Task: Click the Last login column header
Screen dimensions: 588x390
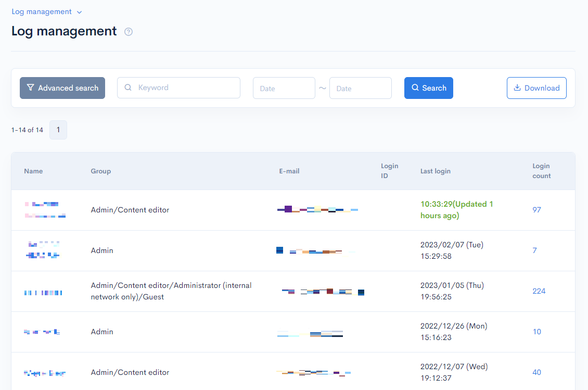Action: [436, 171]
